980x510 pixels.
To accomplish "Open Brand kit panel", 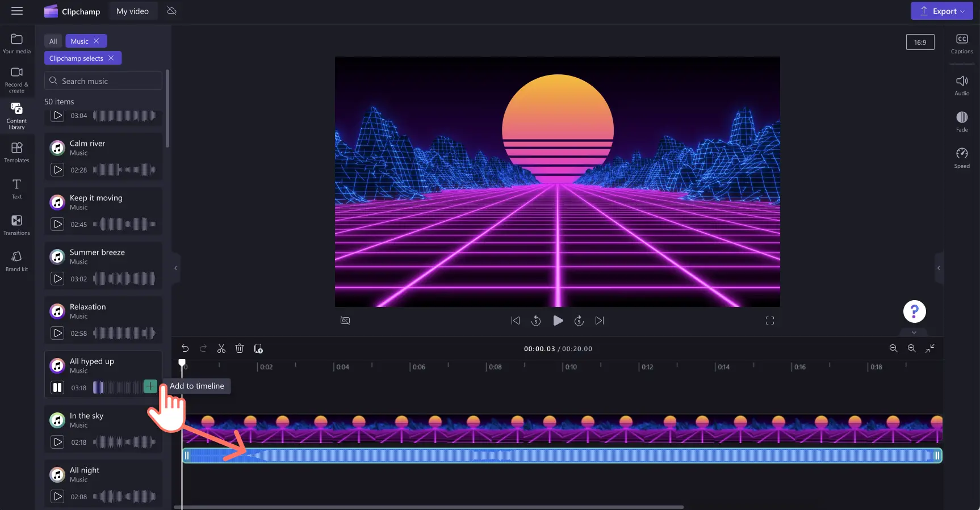I will click(x=16, y=262).
